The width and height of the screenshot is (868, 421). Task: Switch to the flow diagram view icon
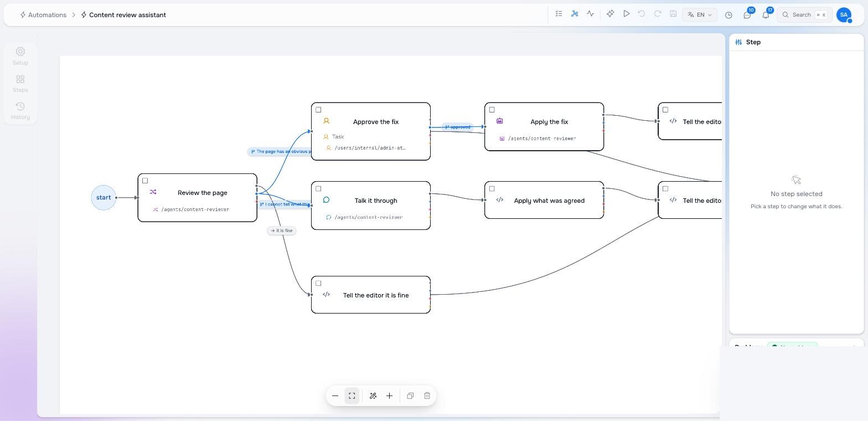tap(575, 14)
